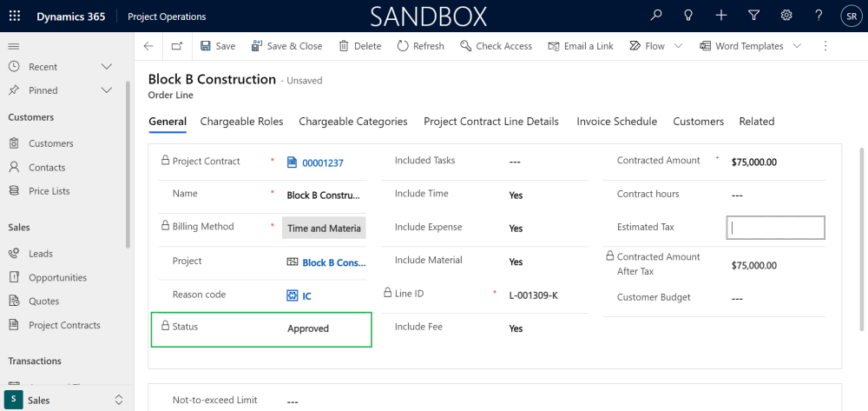Switch to the Invoice Schedule tab

click(616, 122)
